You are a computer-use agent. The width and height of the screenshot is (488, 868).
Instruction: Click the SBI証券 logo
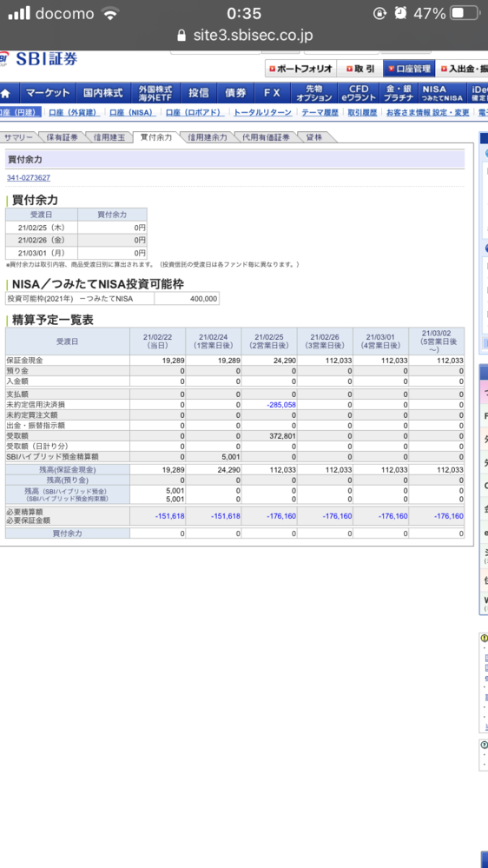point(39,59)
